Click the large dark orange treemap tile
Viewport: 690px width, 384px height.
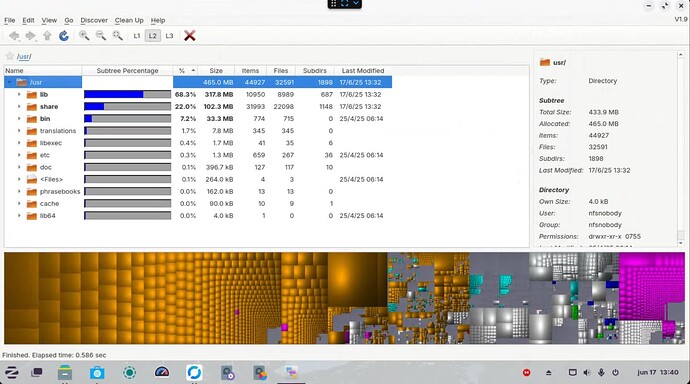coord(357,280)
